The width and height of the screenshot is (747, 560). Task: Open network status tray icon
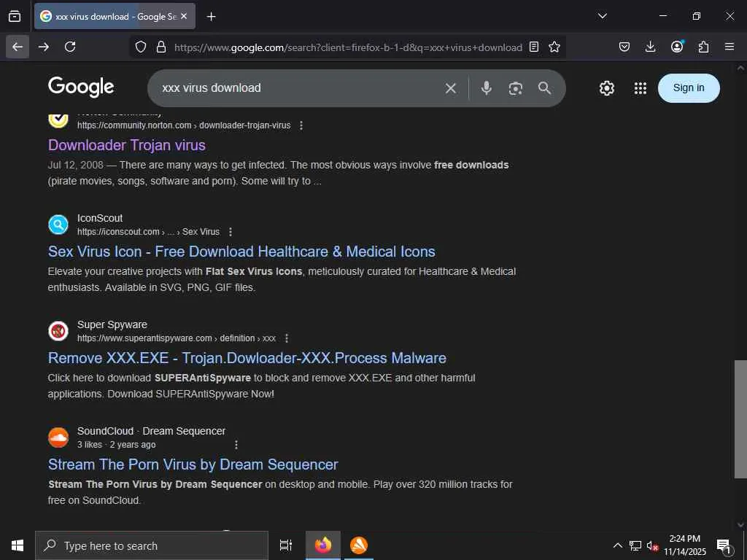click(635, 545)
